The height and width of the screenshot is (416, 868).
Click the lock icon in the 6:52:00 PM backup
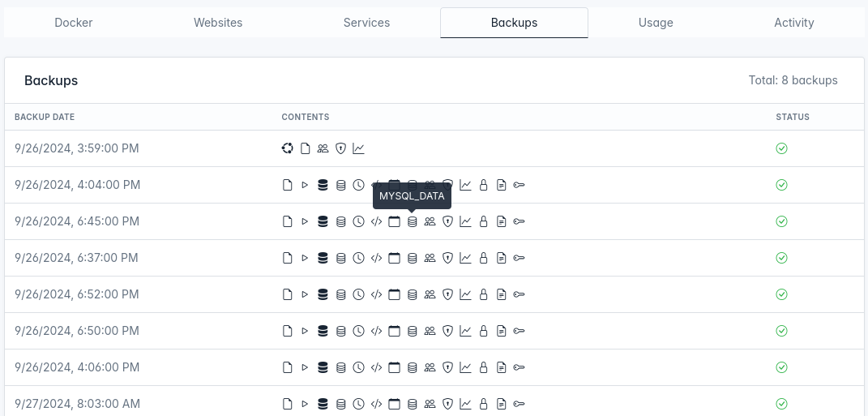483,294
